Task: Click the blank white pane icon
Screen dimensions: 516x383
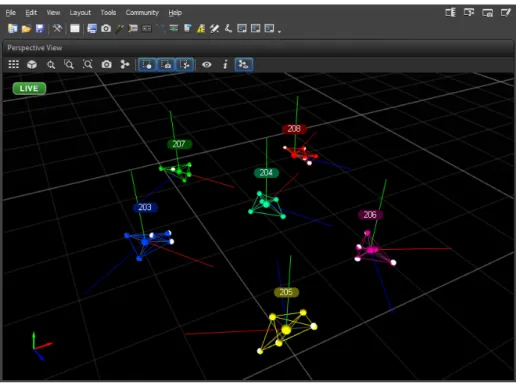Action: click(75, 29)
